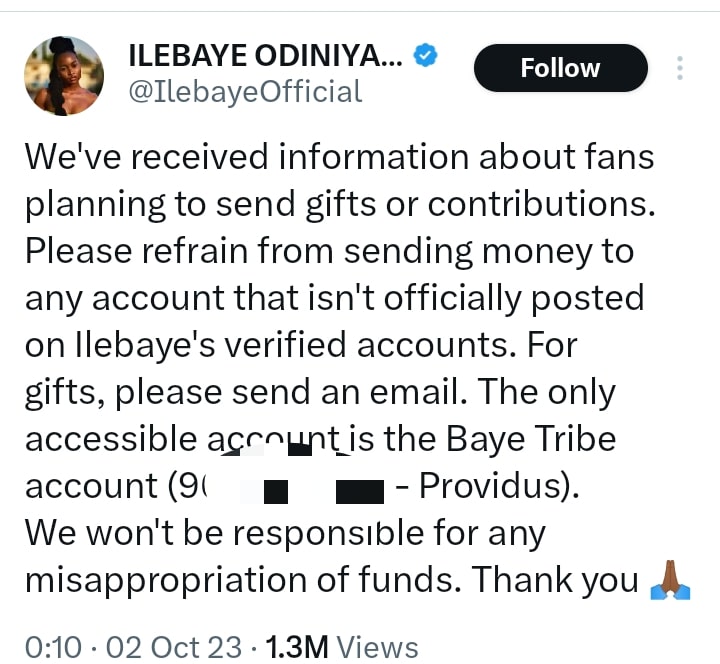720x664 pixels.
Task: Click the blue verified checkmark badge
Action: click(x=426, y=56)
